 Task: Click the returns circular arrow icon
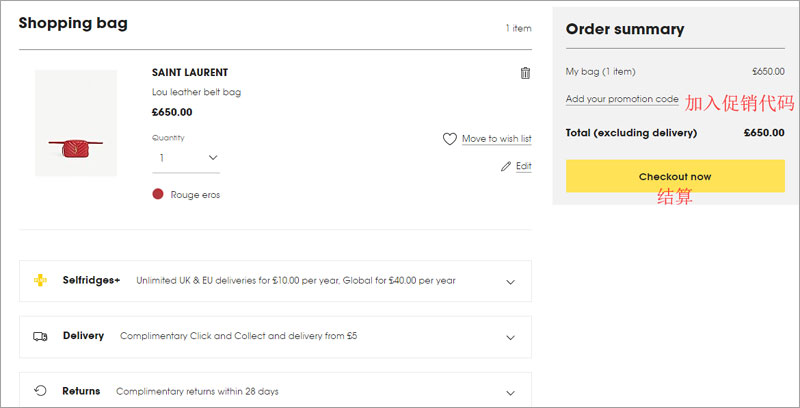[40, 391]
